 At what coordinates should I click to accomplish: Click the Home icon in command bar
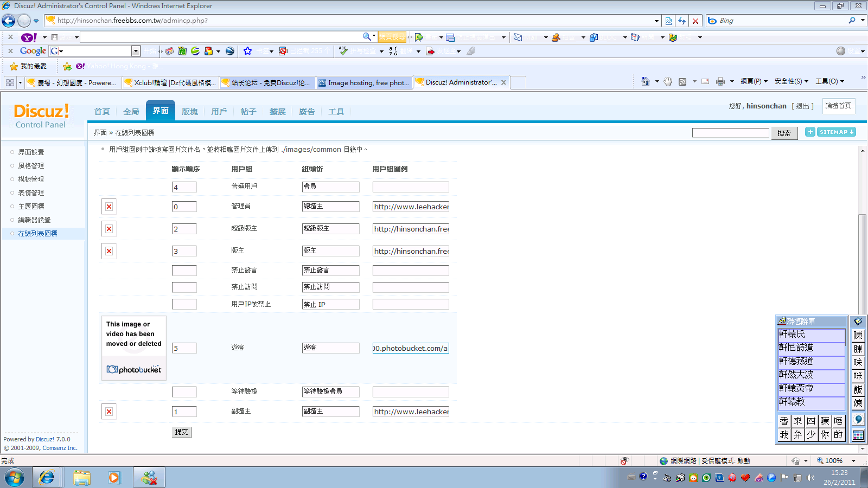tap(645, 81)
